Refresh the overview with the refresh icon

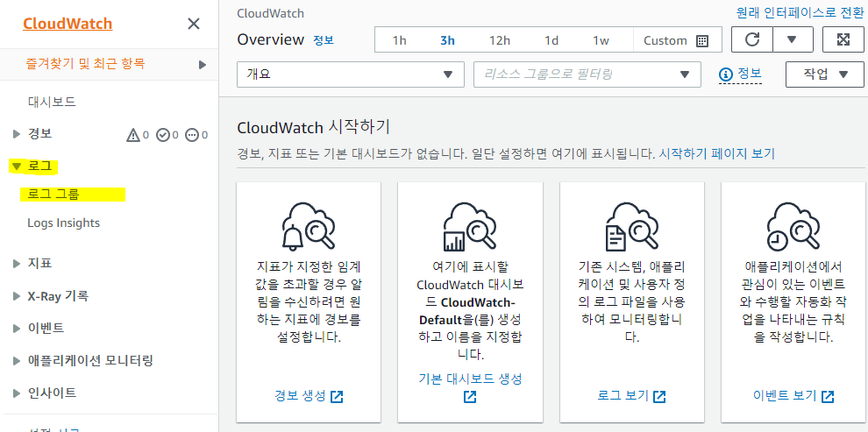pyautogui.click(x=751, y=39)
